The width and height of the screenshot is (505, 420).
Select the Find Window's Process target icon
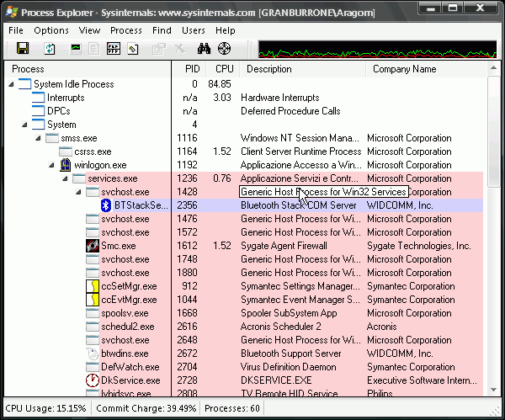[224, 49]
